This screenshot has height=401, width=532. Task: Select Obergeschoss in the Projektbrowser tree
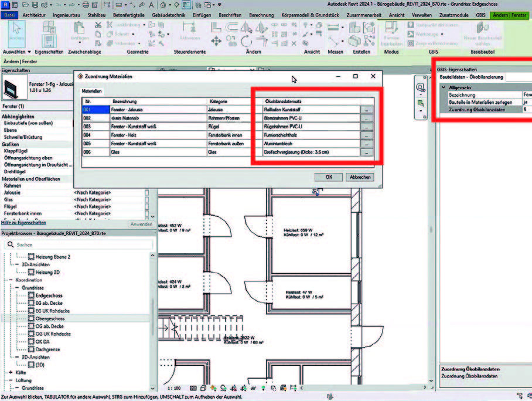(50, 318)
